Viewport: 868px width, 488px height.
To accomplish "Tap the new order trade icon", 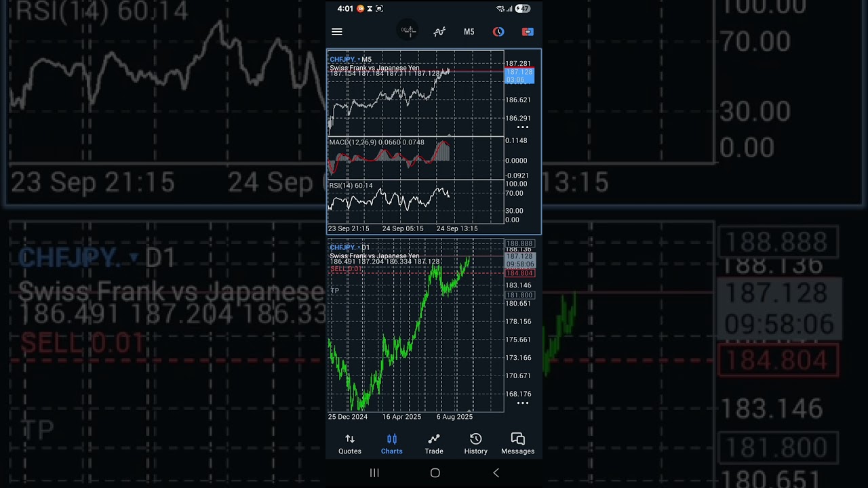I will click(527, 32).
